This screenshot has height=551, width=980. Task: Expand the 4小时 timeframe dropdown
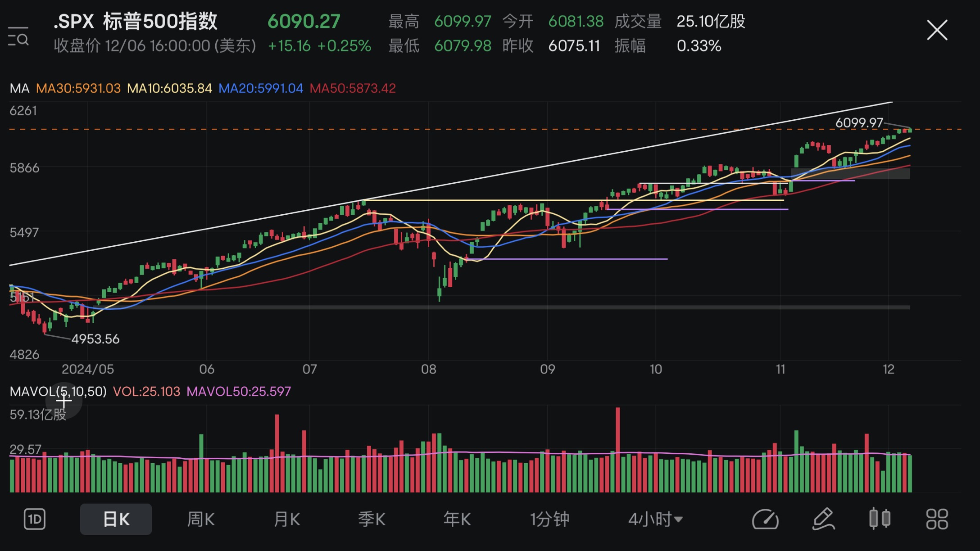click(x=655, y=519)
